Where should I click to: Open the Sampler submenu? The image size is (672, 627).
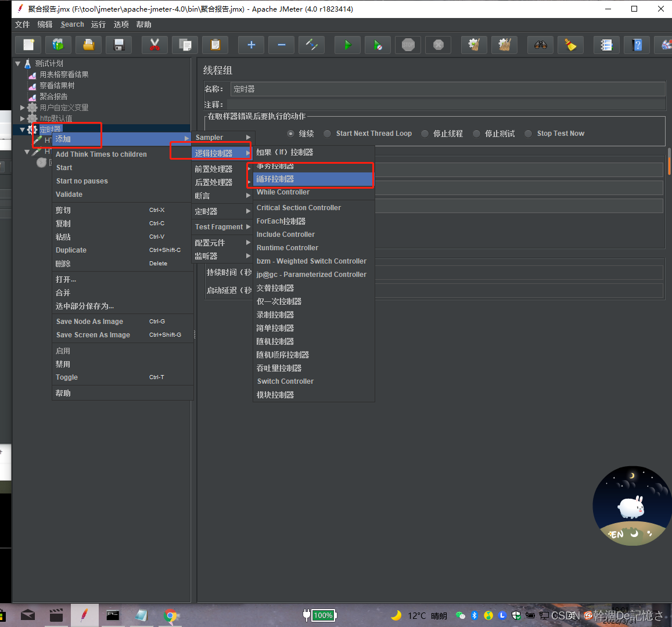click(x=223, y=138)
